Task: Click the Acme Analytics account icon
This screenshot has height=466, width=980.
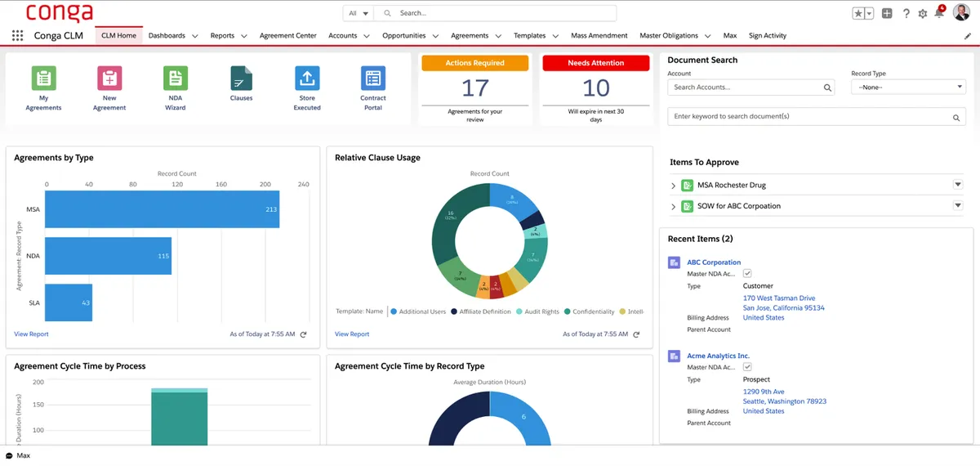Action: [x=674, y=356]
